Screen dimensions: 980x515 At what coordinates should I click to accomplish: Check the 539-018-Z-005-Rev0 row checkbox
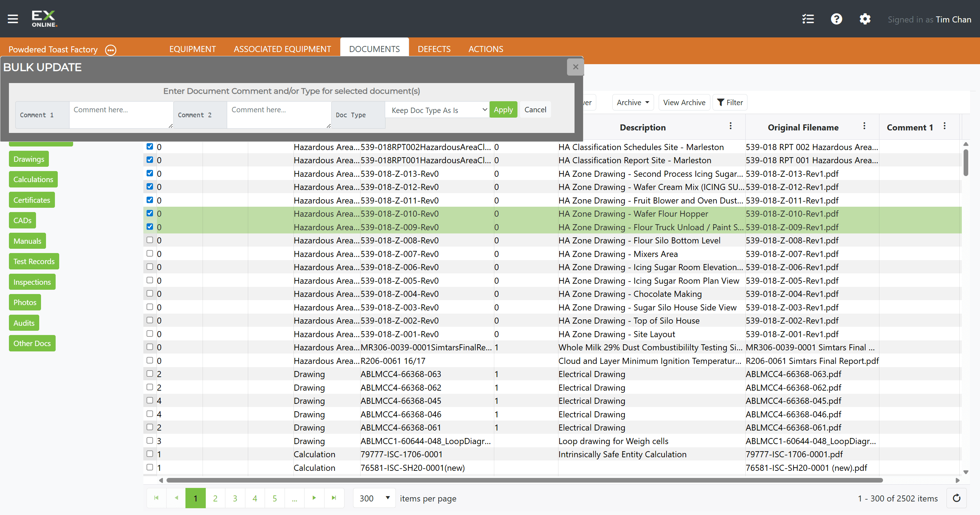150,280
